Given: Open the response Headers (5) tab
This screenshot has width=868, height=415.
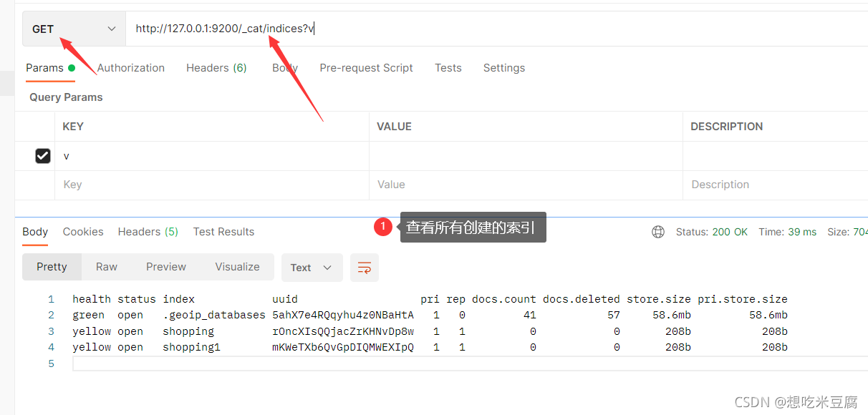Looking at the screenshot, I should pos(148,232).
